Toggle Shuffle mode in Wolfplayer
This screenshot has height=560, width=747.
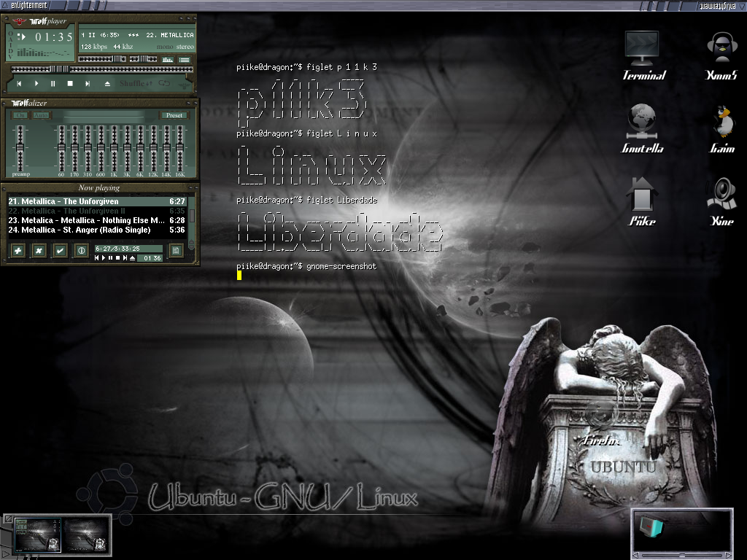point(135,83)
